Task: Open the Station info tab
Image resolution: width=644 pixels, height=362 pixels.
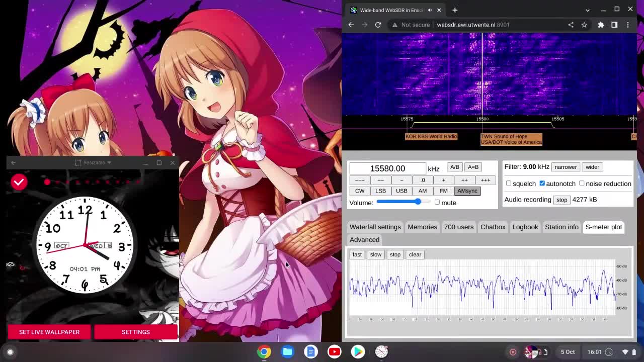Action: tap(561, 227)
